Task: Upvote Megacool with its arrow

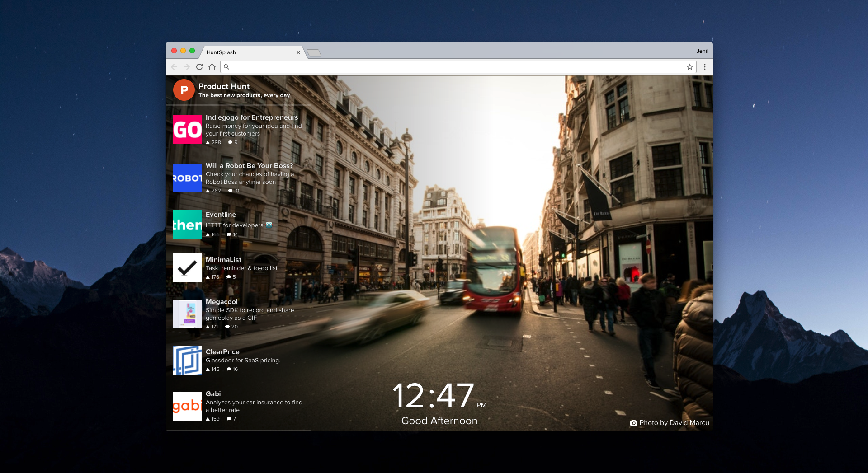Action: [208, 326]
